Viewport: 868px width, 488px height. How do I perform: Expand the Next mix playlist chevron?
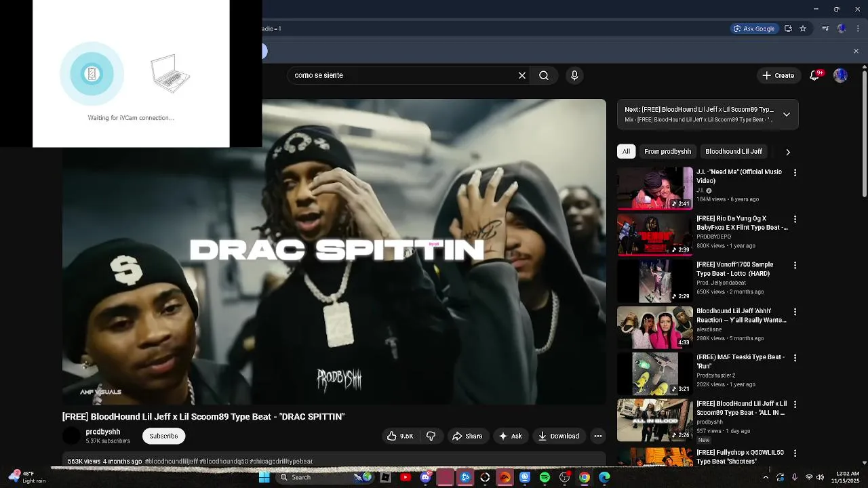[787, 115]
